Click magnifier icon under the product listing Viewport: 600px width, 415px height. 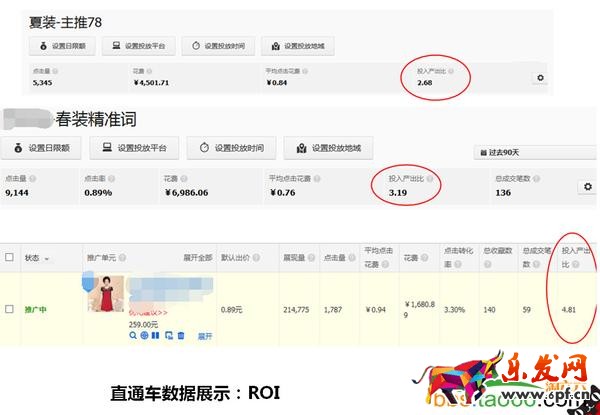133,336
